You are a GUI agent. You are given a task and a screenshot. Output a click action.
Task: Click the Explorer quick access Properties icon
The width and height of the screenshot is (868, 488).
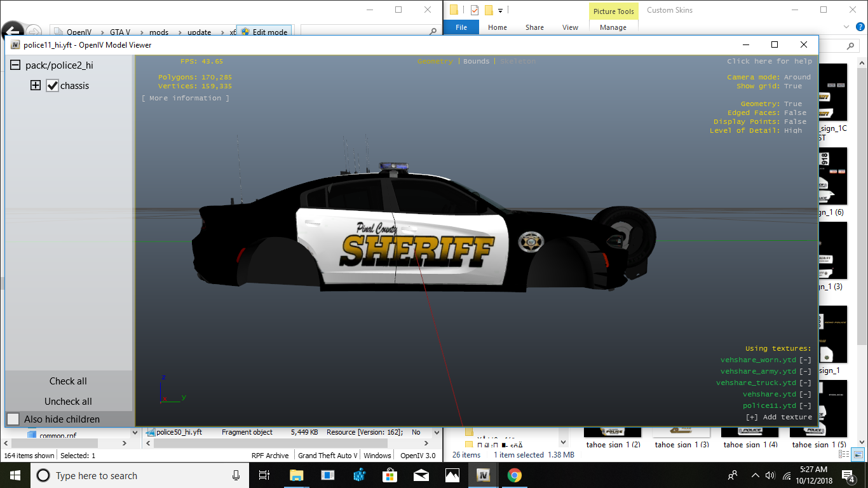475,10
